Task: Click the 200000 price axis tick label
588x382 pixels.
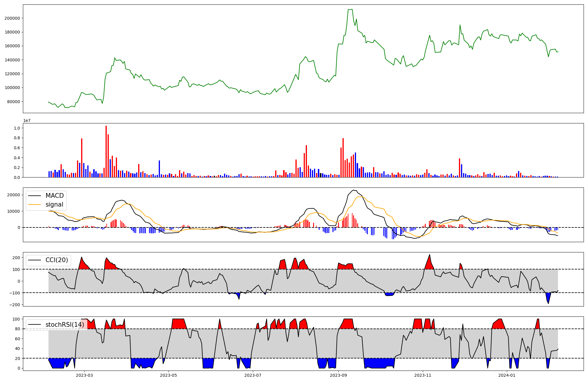Action: pos(12,18)
